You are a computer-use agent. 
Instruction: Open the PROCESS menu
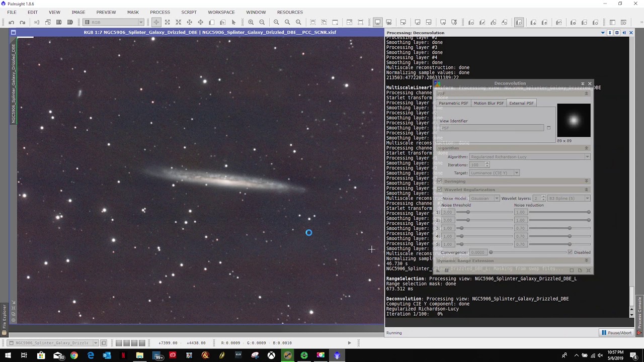coord(160,12)
